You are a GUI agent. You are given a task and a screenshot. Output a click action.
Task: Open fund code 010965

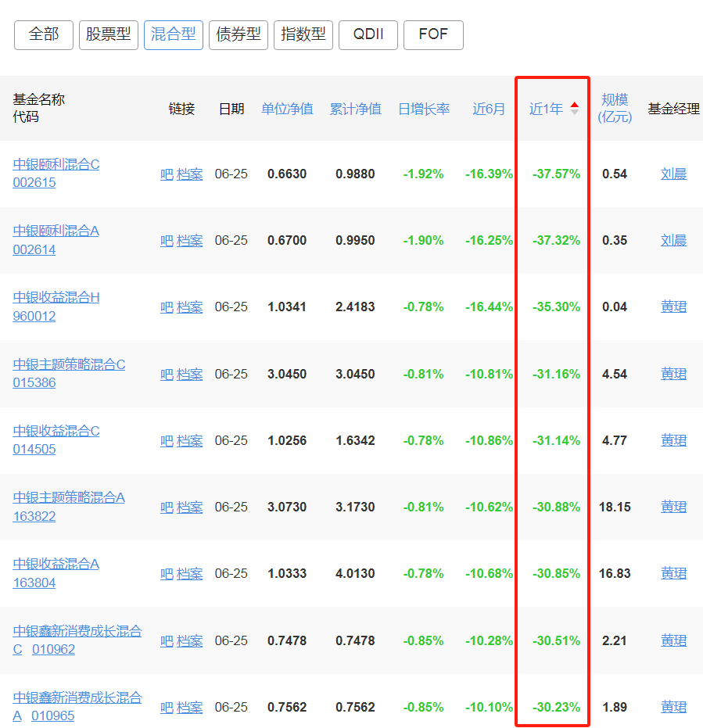coord(53,716)
